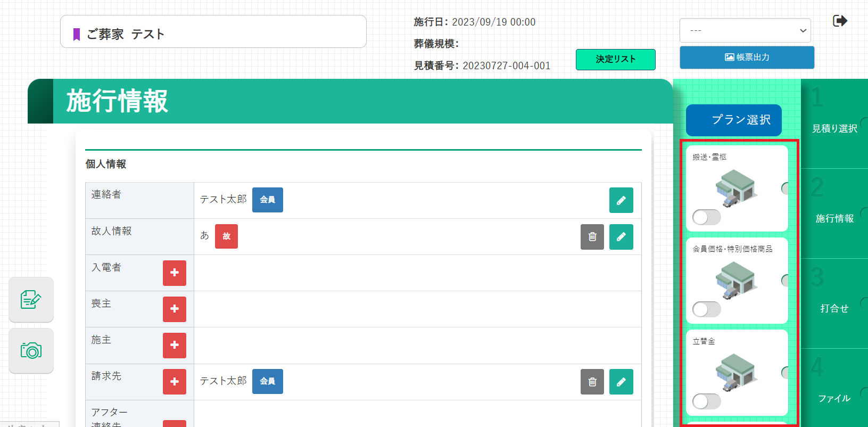Open the memo edit tool on left sidebar
Viewport: 868px width, 427px height.
pos(31,300)
